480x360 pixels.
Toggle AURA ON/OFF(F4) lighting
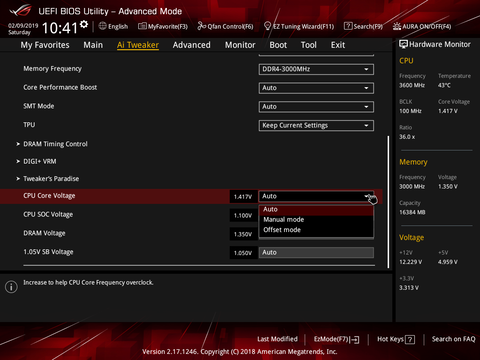coord(422,26)
